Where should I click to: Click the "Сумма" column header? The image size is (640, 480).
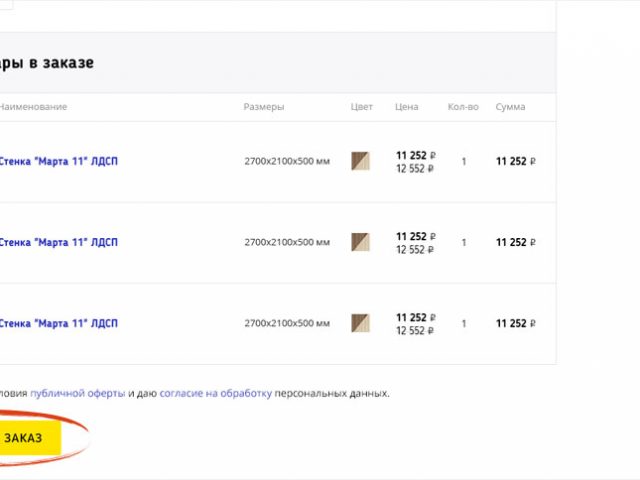[x=510, y=107]
